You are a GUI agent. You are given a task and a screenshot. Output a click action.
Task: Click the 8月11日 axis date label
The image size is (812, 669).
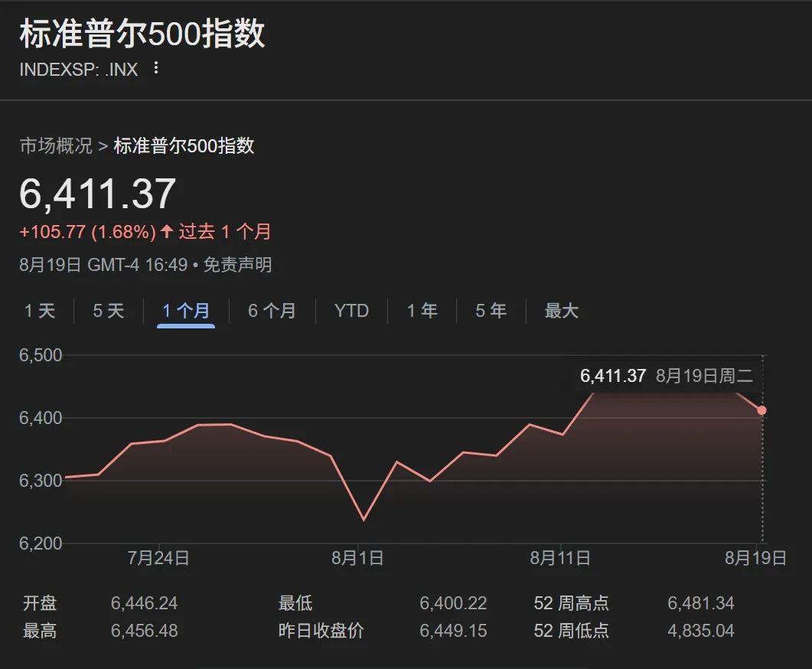pyautogui.click(x=559, y=558)
